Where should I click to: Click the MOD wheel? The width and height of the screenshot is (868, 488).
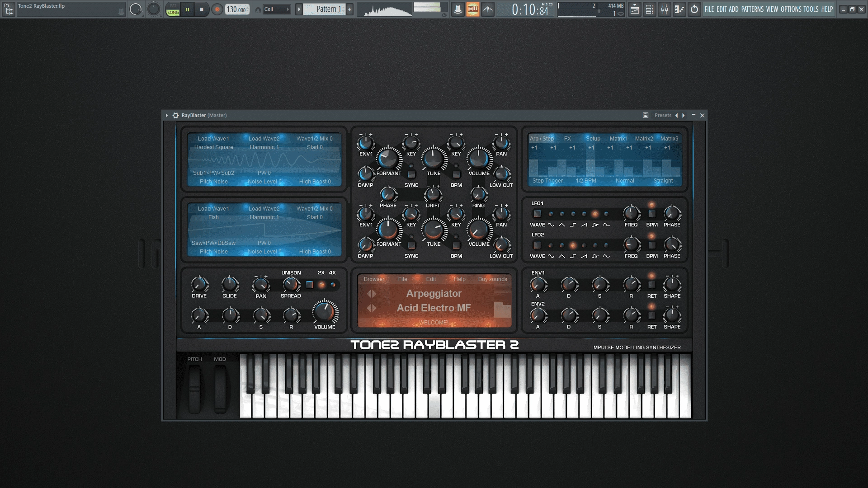click(x=220, y=389)
